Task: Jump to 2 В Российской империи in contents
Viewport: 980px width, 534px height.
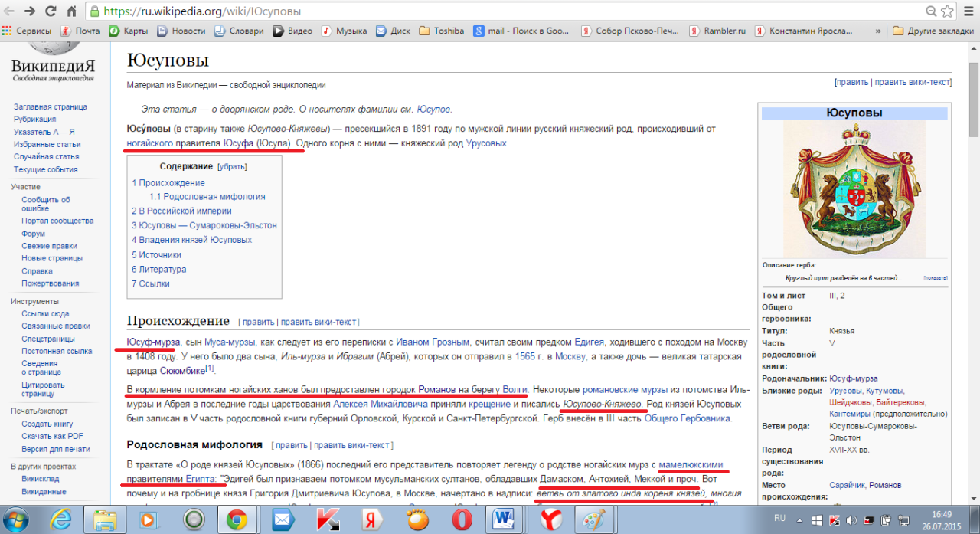Action: 181,211
